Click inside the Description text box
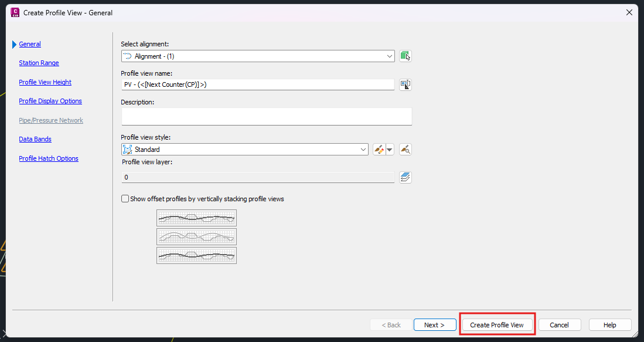Screen dimensions: 644x342 pyautogui.click(x=266, y=117)
